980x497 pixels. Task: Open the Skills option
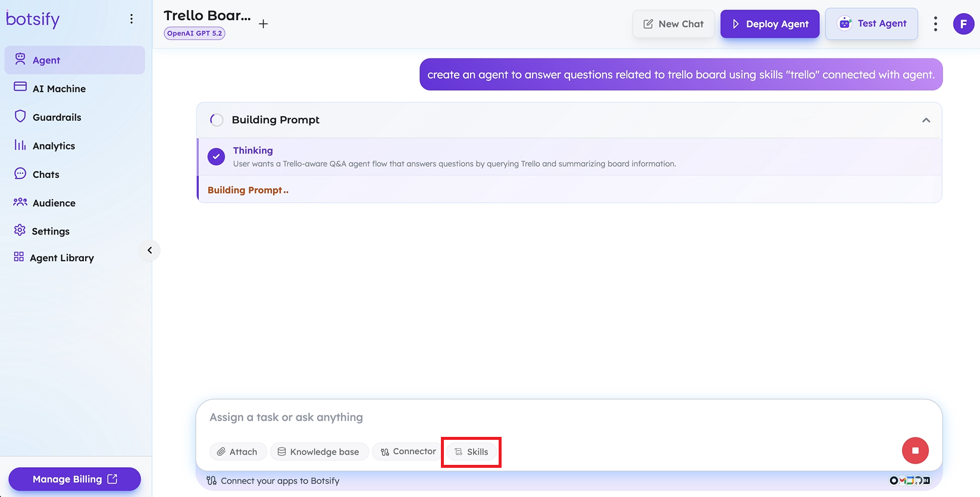(x=471, y=452)
